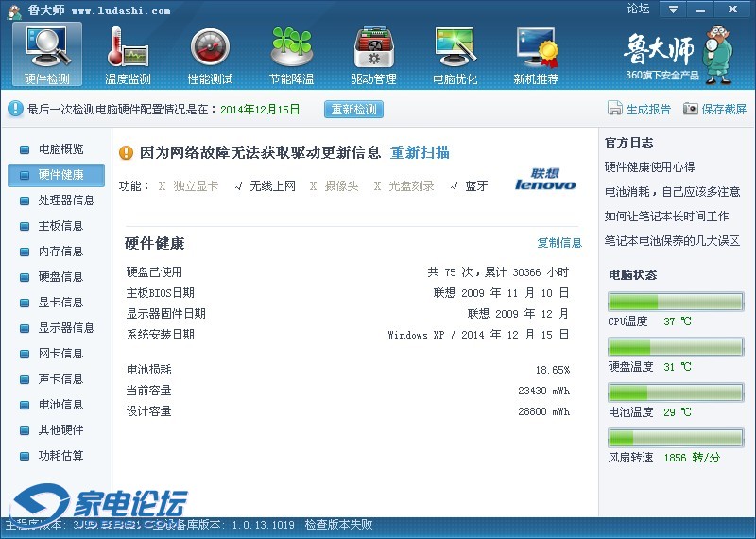Select 显示器信息 in the sidebar
Viewport: 756px width, 539px height.
click(x=57, y=328)
